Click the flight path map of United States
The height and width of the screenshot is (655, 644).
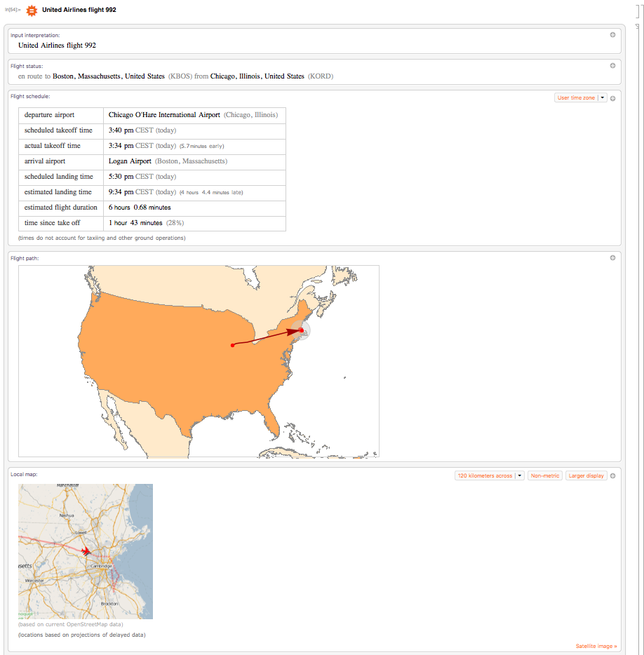click(199, 362)
